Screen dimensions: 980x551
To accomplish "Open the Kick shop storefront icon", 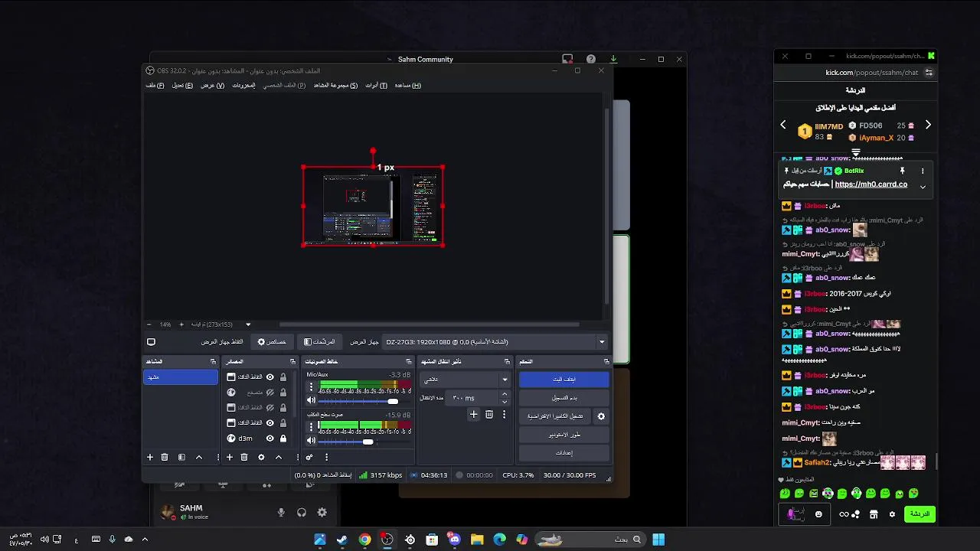I will point(874,514).
